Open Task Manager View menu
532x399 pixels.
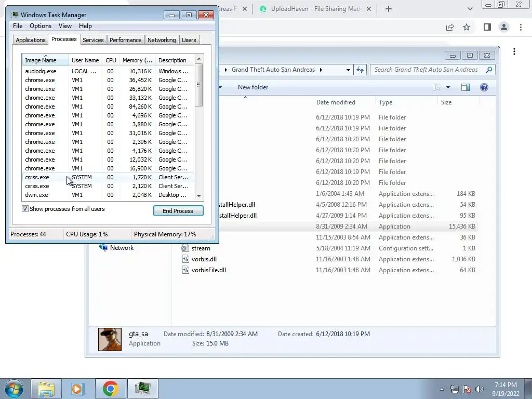coord(65,26)
